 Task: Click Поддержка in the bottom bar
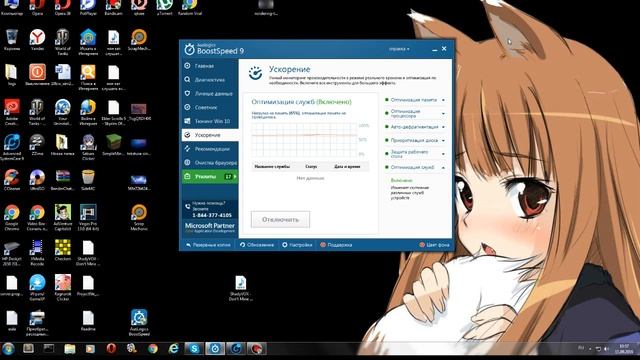[336, 245]
